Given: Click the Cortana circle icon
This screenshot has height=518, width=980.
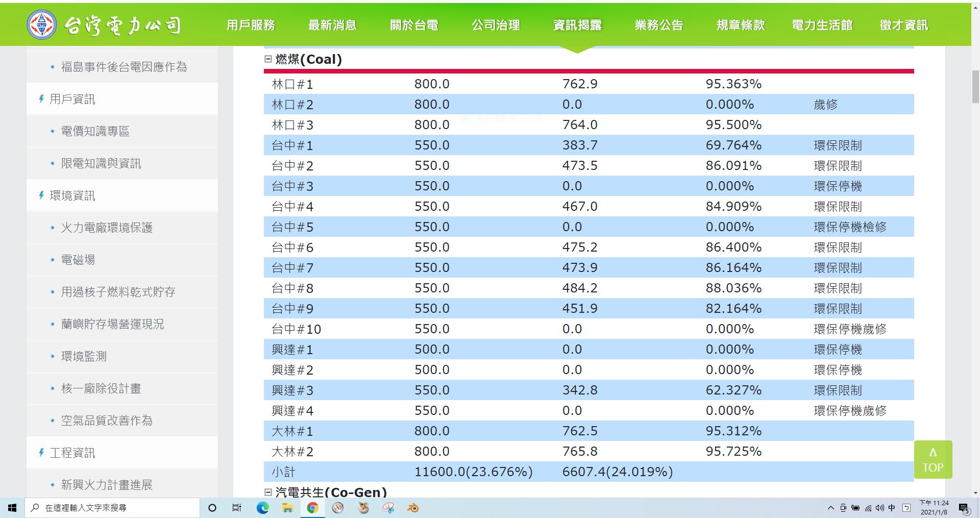Looking at the screenshot, I should click(x=212, y=508).
